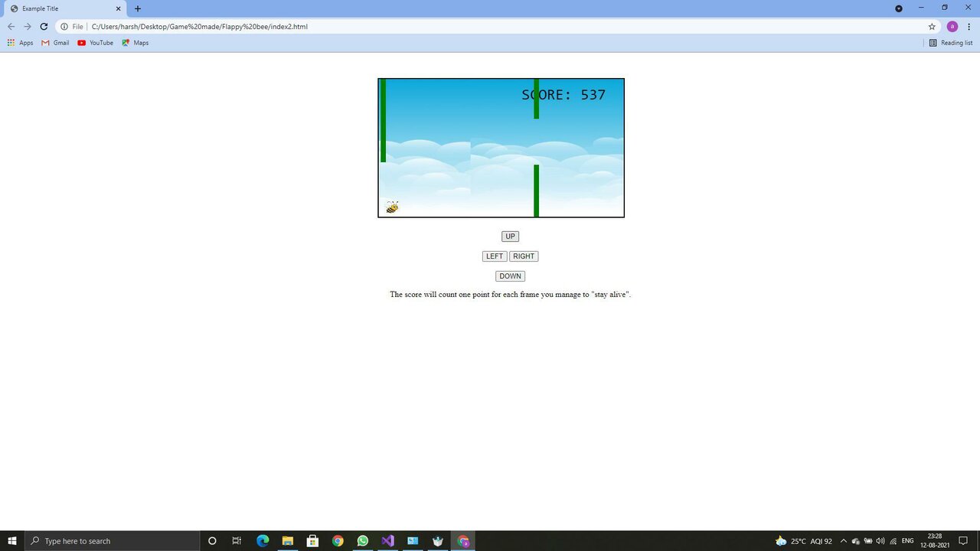Image resolution: width=980 pixels, height=551 pixels.
Task: Open the notification center icon
Action: [x=963, y=541]
